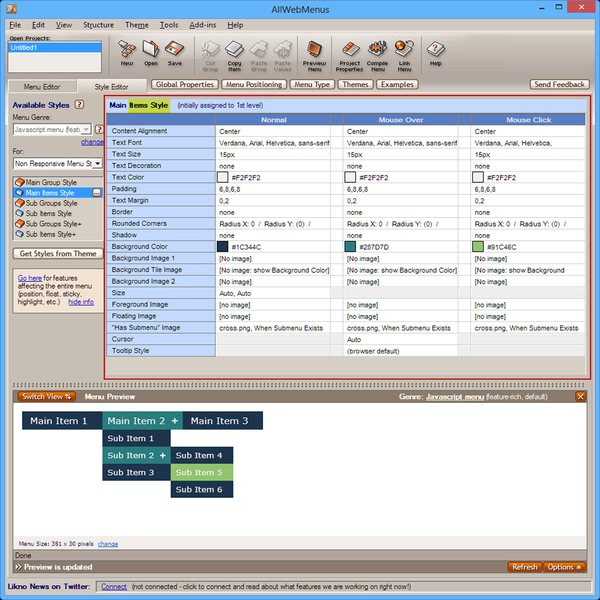The width and height of the screenshot is (600, 600).
Task: Click the Help toolbar icon
Action: [x=435, y=54]
